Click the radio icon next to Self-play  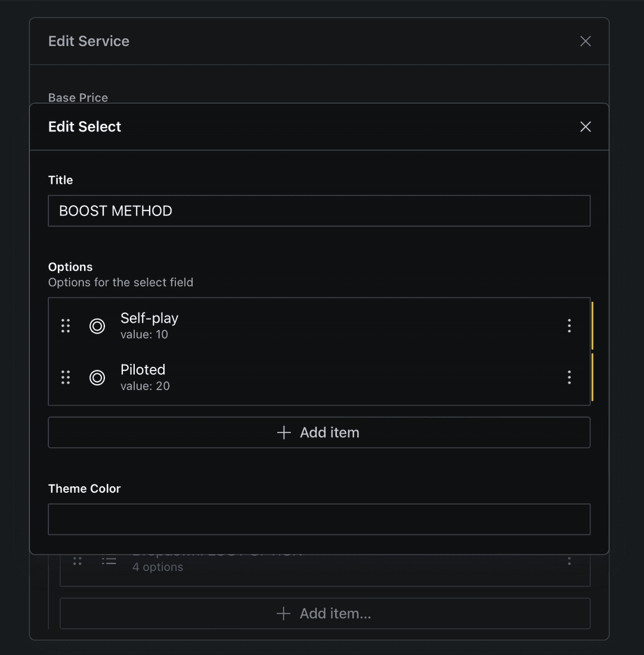(97, 326)
